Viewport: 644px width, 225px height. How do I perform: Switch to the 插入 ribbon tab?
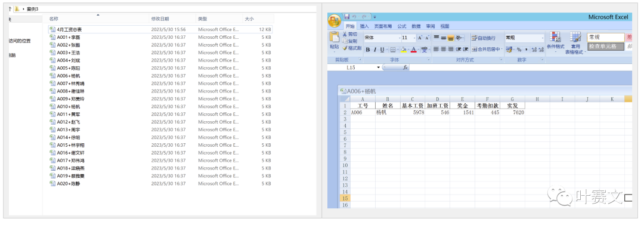364,26
